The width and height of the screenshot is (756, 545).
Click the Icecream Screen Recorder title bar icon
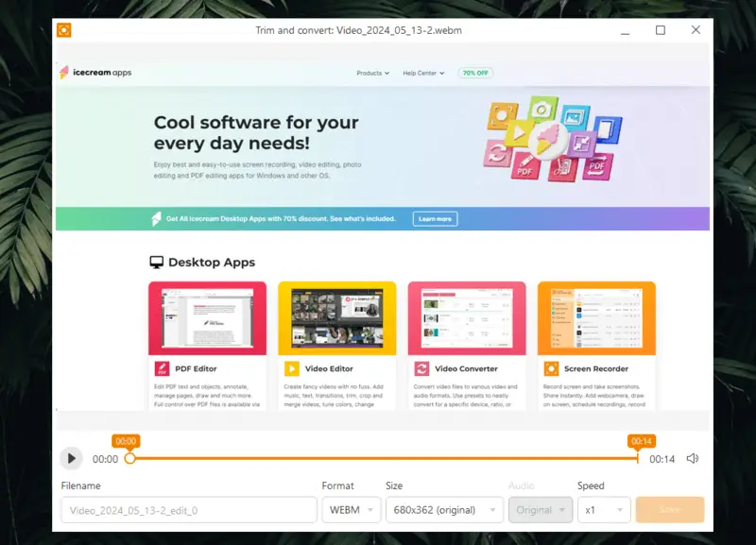pyautogui.click(x=64, y=30)
